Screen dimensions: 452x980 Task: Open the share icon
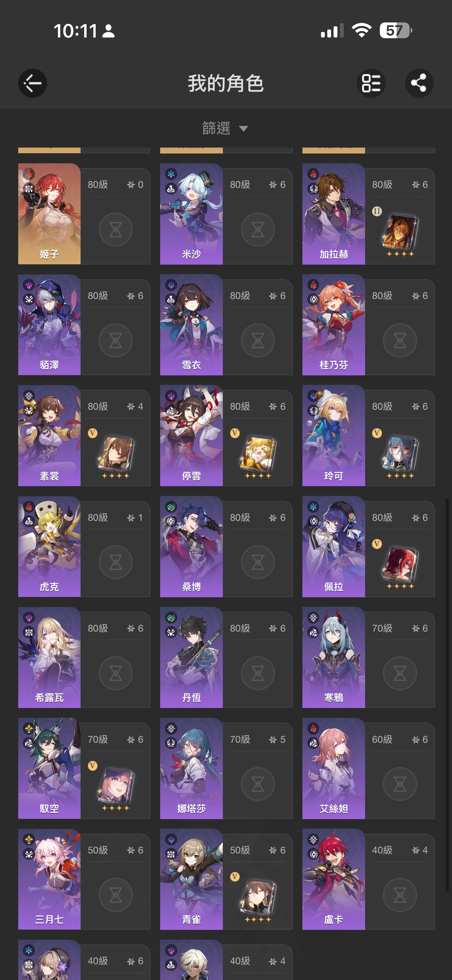pos(419,83)
